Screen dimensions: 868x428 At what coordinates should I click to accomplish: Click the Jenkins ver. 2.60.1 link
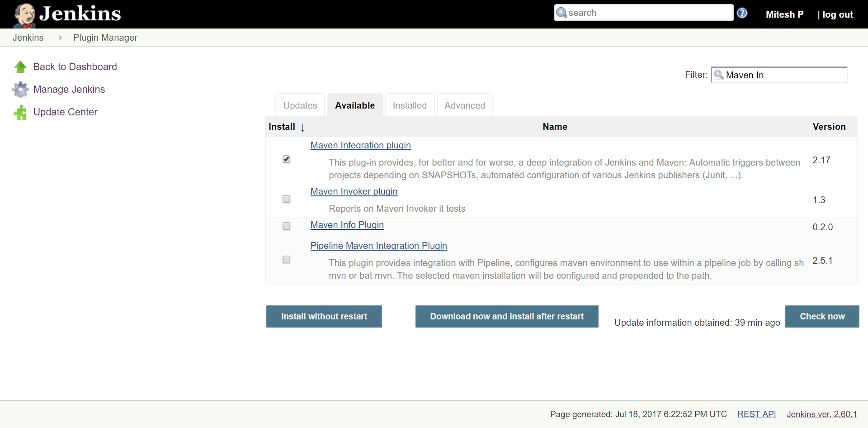coord(822,414)
